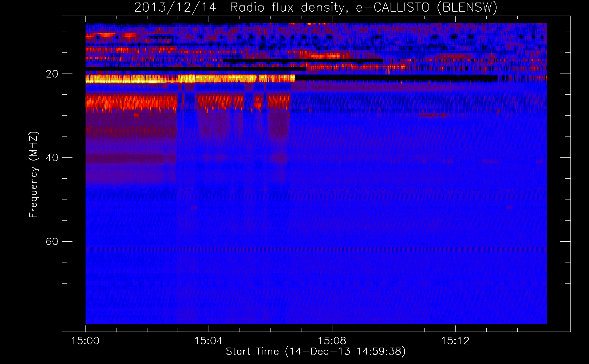Click the 40 MHz frequency tick label
The image size is (589, 364).
(x=52, y=158)
